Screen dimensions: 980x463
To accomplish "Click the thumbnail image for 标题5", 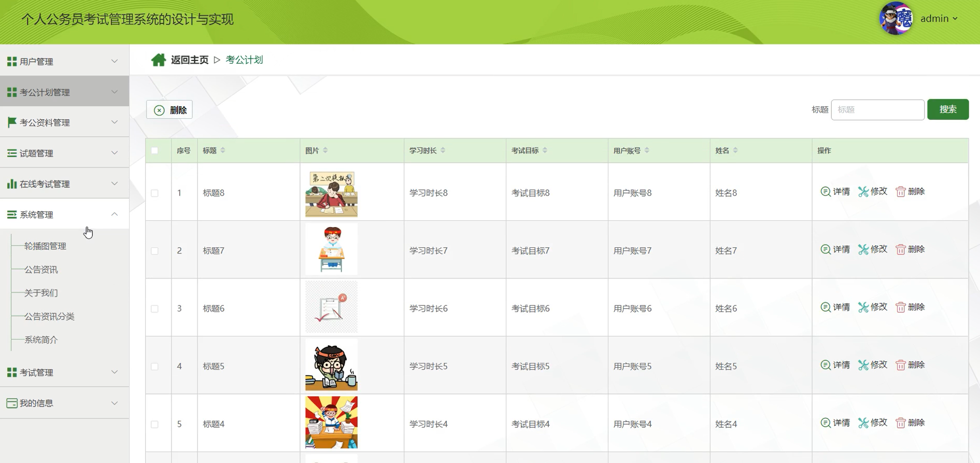I will point(331,364).
